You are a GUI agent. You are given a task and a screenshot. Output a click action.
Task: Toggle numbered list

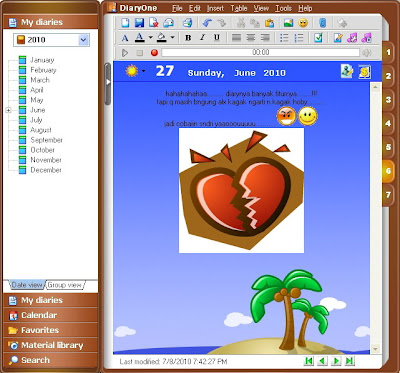(299, 38)
